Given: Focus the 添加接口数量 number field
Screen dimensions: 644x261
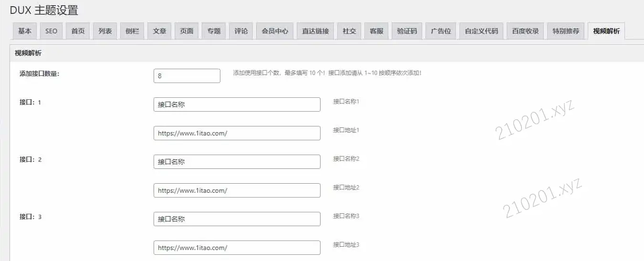Looking at the screenshot, I should 187,76.
